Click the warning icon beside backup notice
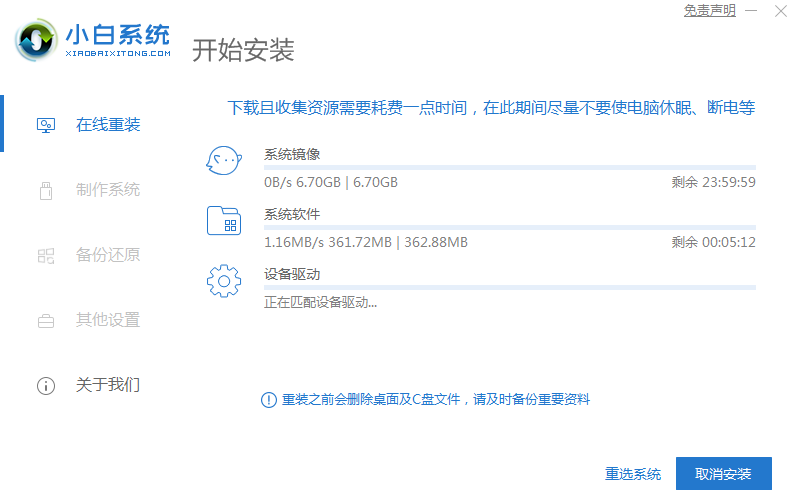Image resolution: width=789 pixels, height=496 pixels. point(268,400)
